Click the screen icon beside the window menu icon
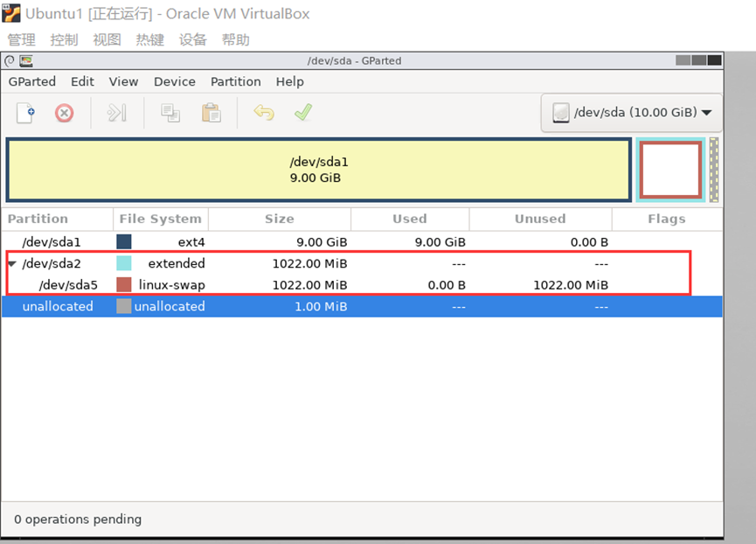Screen dimensions: 756x544 (26, 60)
